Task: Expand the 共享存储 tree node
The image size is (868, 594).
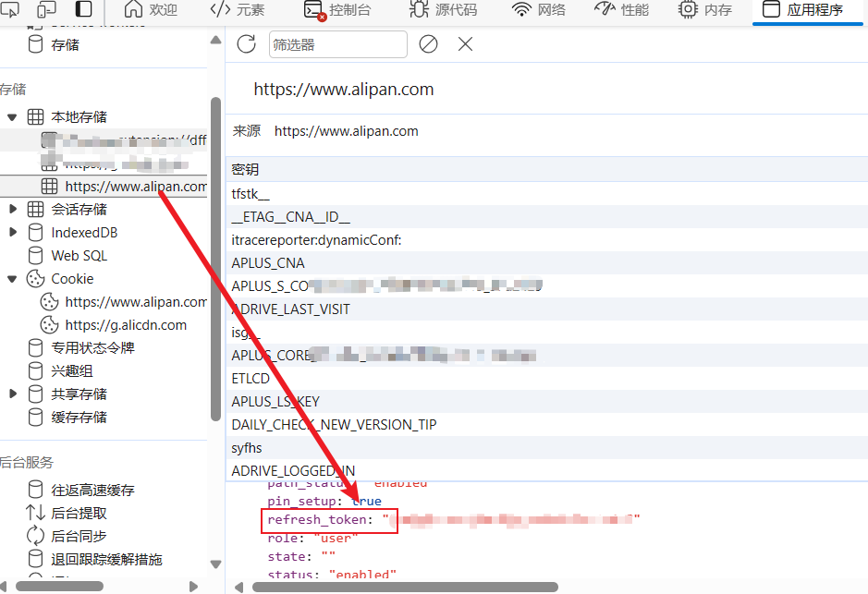Action: [x=13, y=394]
